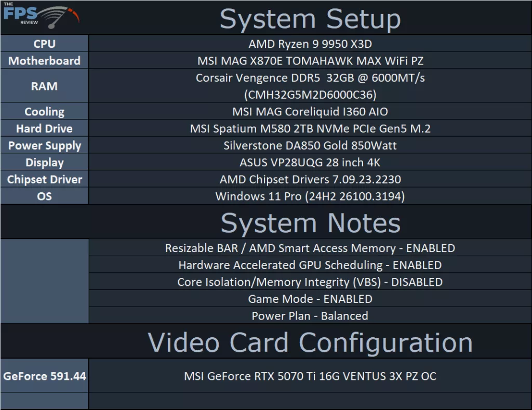Click the AMD Ryzen 9 9950 X3D cell
The image size is (532, 410).
coord(310,44)
